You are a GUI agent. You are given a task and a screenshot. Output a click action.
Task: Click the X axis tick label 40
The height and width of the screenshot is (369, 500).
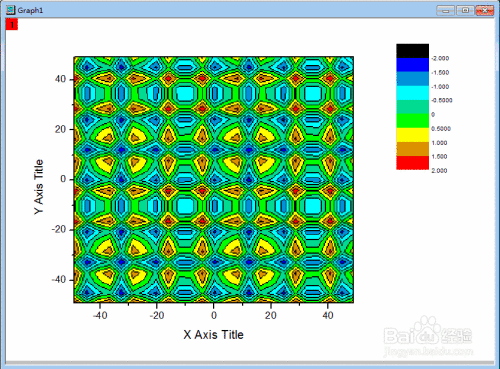[x=328, y=315]
